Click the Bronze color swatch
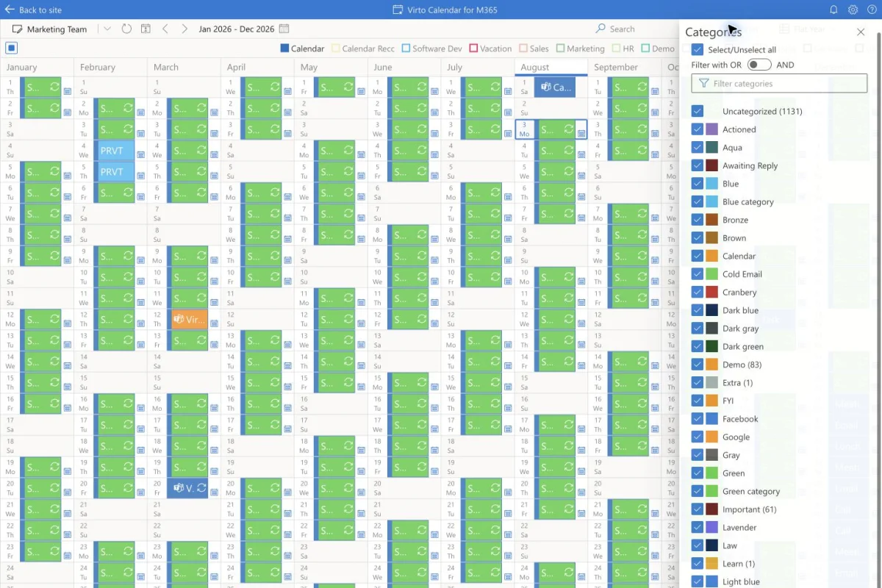This screenshot has height=588, width=882. tap(711, 220)
